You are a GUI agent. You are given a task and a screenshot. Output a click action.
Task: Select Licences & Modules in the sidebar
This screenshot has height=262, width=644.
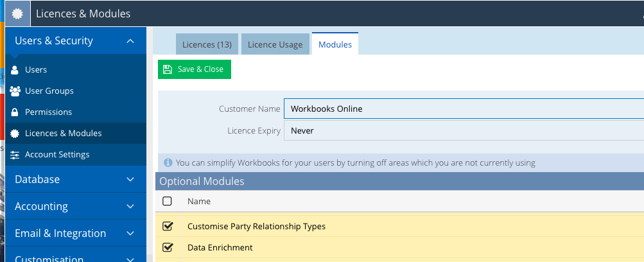point(76,134)
